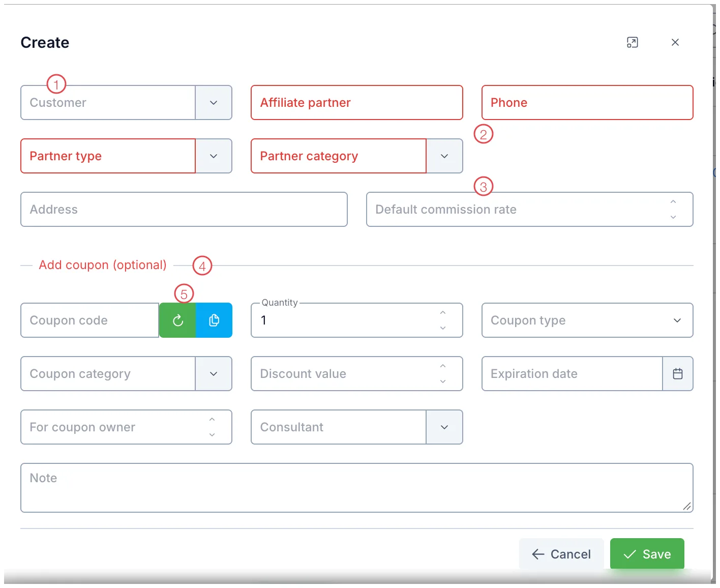720x588 pixels.
Task: Click the Save button
Action: click(x=647, y=554)
